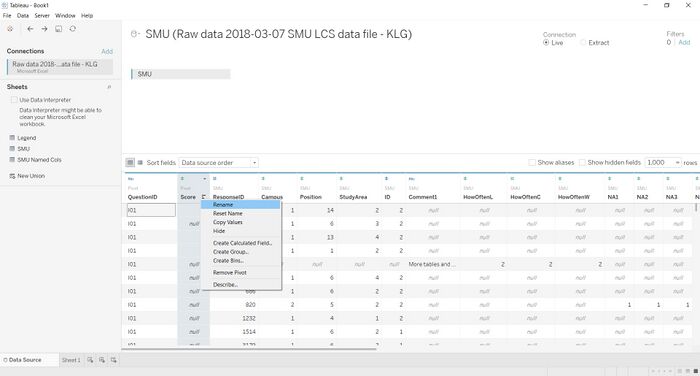Select the Raw data Excel connection entry
The image size is (700, 376).
[x=60, y=67]
